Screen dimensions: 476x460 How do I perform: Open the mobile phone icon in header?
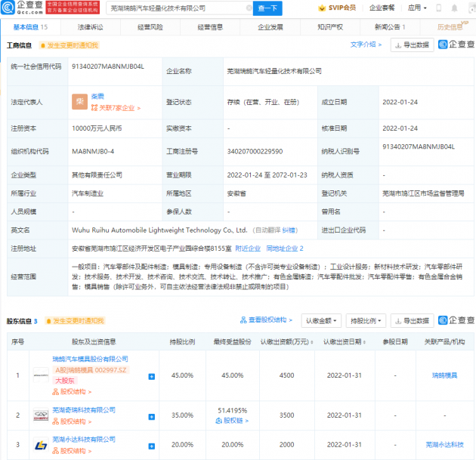[439, 8]
